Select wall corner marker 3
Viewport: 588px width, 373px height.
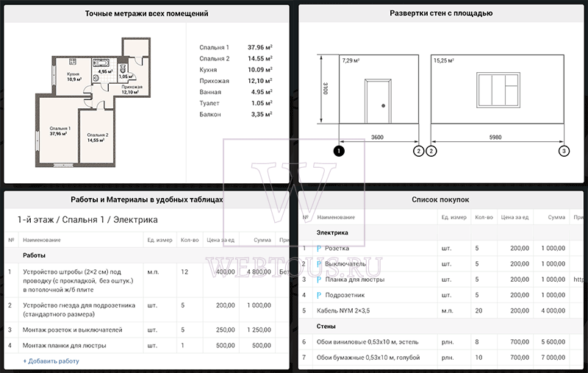point(564,151)
